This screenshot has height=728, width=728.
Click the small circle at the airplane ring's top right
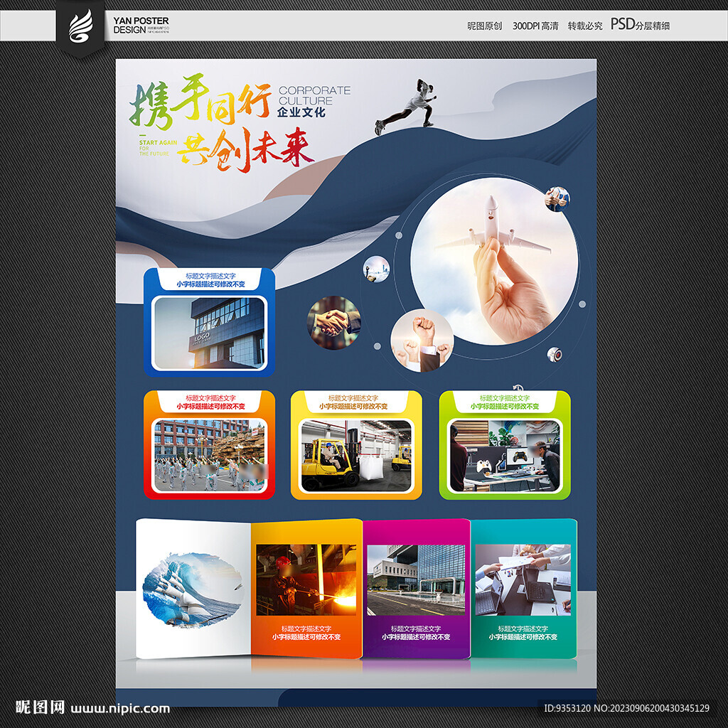pyautogui.click(x=557, y=199)
